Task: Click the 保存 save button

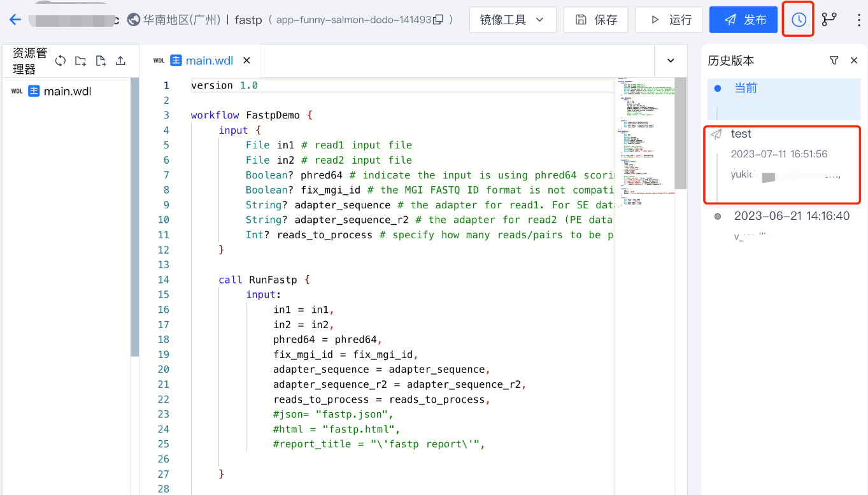Action: [x=595, y=20]
